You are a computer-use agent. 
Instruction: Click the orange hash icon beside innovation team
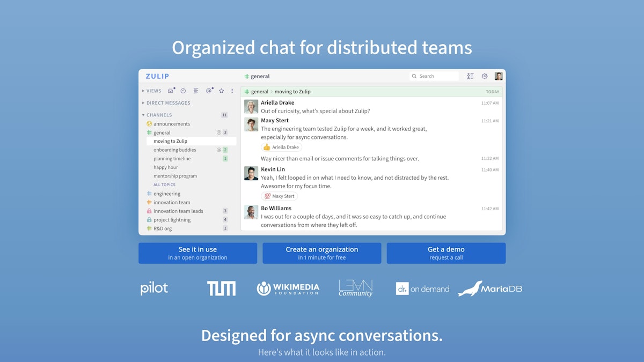click(x=149, y=202)
